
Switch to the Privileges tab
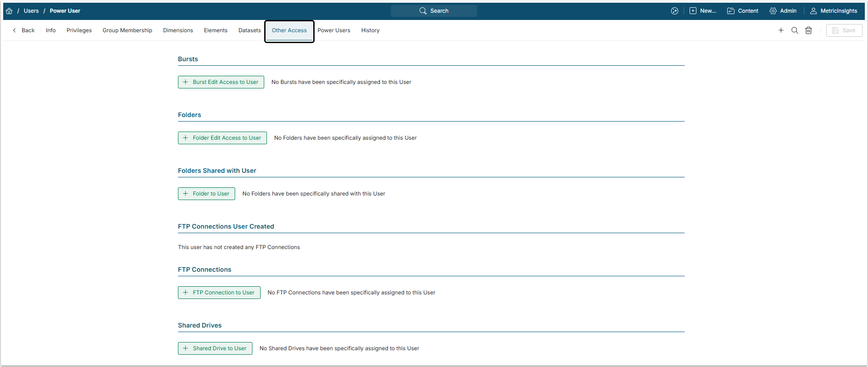79,30
